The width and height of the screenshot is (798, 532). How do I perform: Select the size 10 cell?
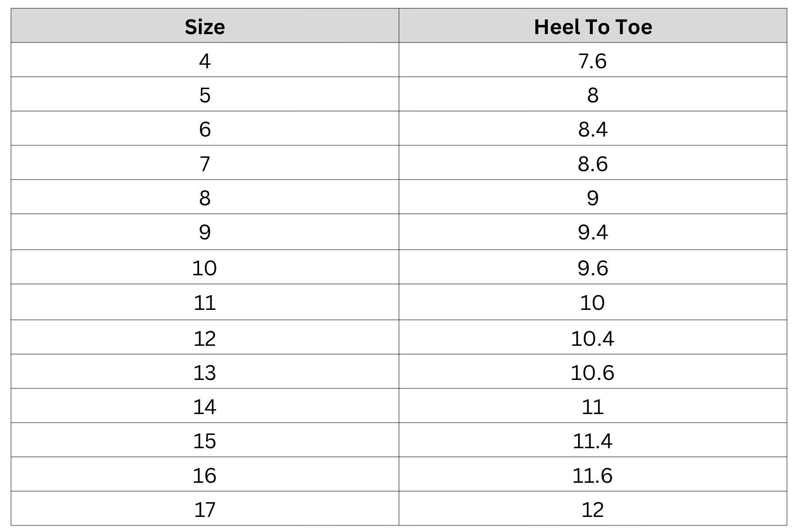pos(205,267)
